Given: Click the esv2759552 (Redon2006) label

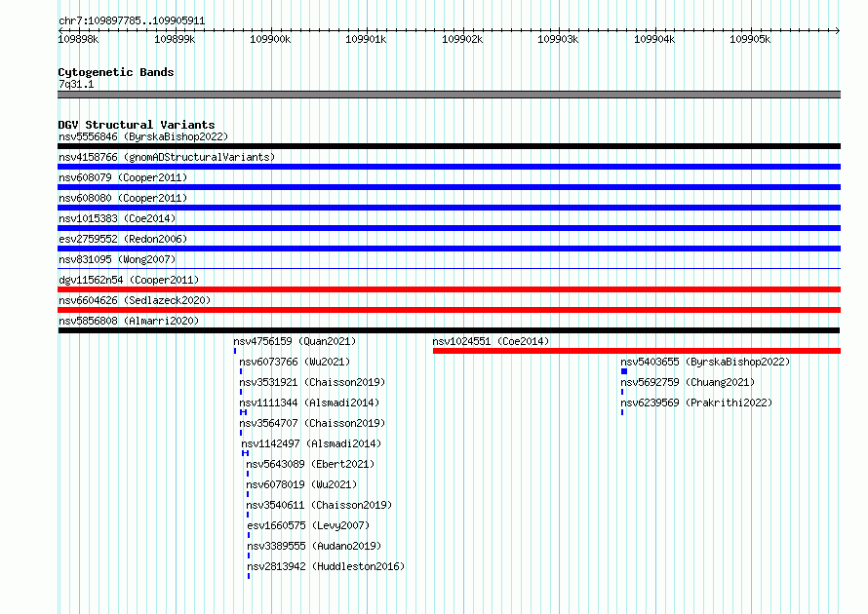Looking at the screenshot, I should tap(123, 239).
